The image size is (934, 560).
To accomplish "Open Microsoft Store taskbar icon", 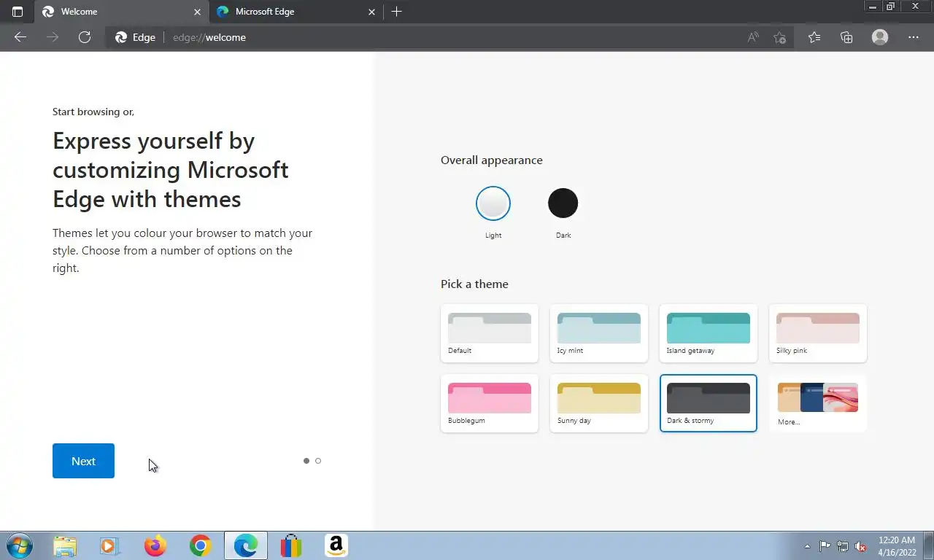I will [291, 545].
